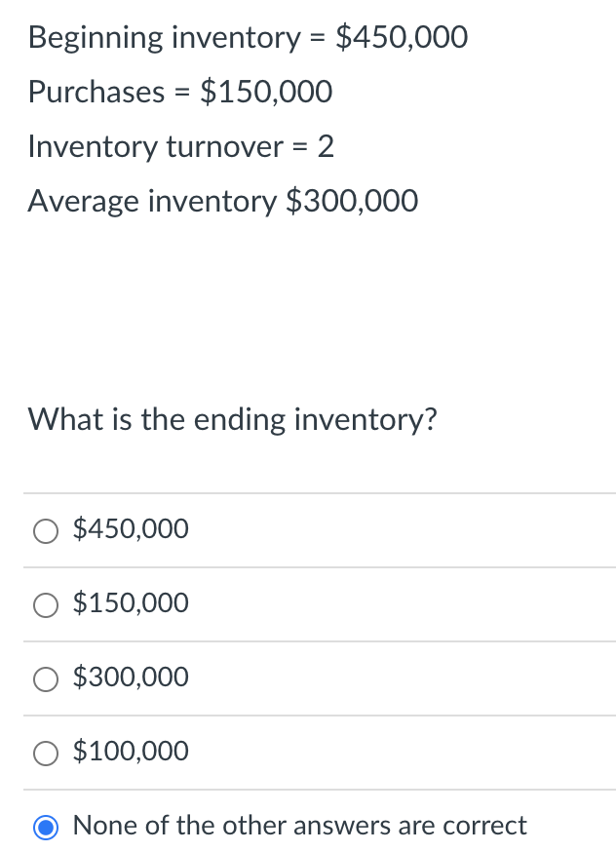Select the $150,000 radio button

45,605
